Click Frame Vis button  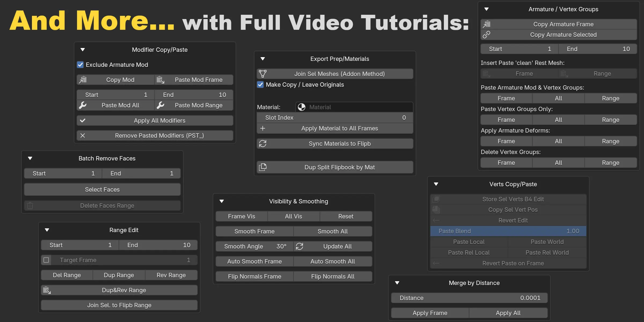[x=241, y=216]
